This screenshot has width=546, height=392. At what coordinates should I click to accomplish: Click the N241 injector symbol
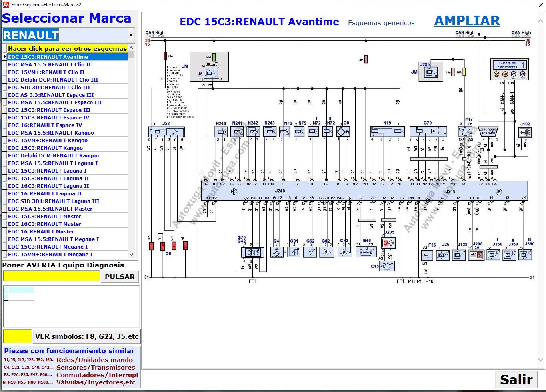pyautogui.click(x=237, y=132)
